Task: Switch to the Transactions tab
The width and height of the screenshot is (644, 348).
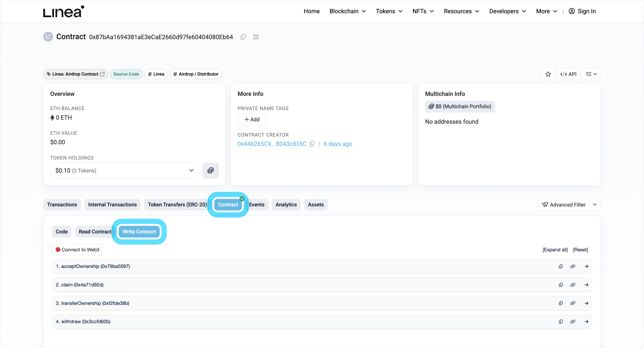Action: [x=62, y=205]
